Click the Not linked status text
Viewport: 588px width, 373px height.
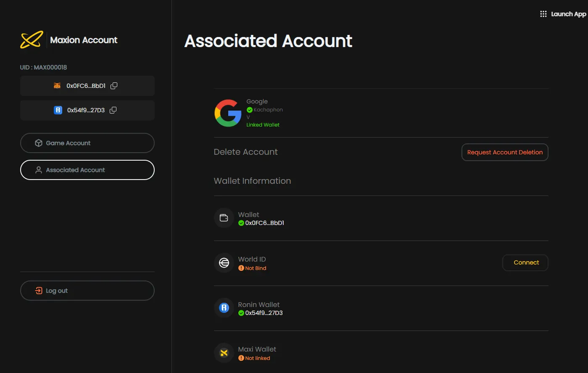[258, 358]
